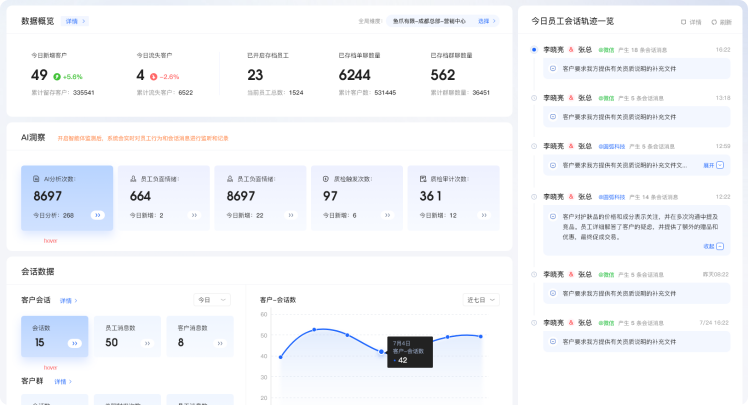The height and width of the screenshot is (405, 748).
Task: Click the 7月4日 data point on chart
Action: (381, 351)
